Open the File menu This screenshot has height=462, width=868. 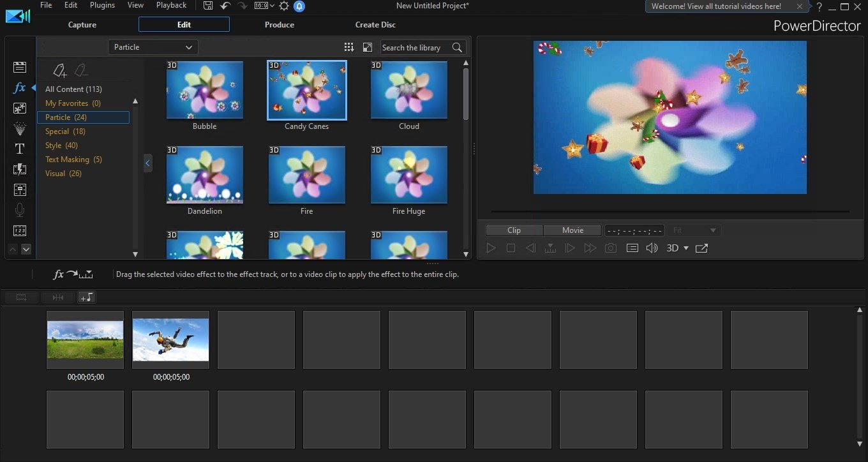click(x=45, y=5)
